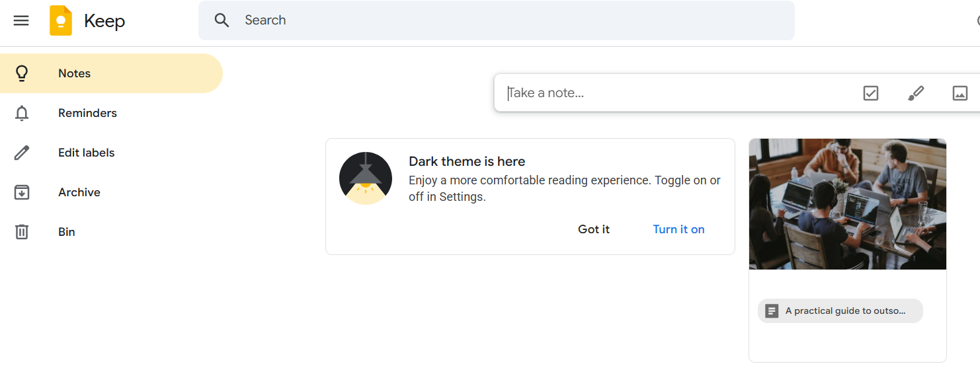Select the Notes sidebar item
The width and height of the screenshot is (980, 368).
(x=74, y=73)
